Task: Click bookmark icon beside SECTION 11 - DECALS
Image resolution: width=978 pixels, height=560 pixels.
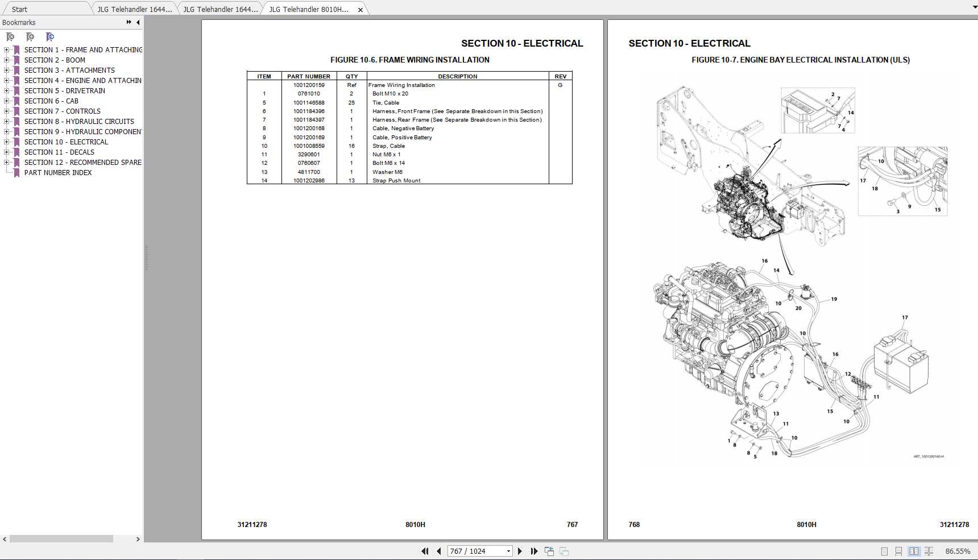Action: tap(16, 152)
